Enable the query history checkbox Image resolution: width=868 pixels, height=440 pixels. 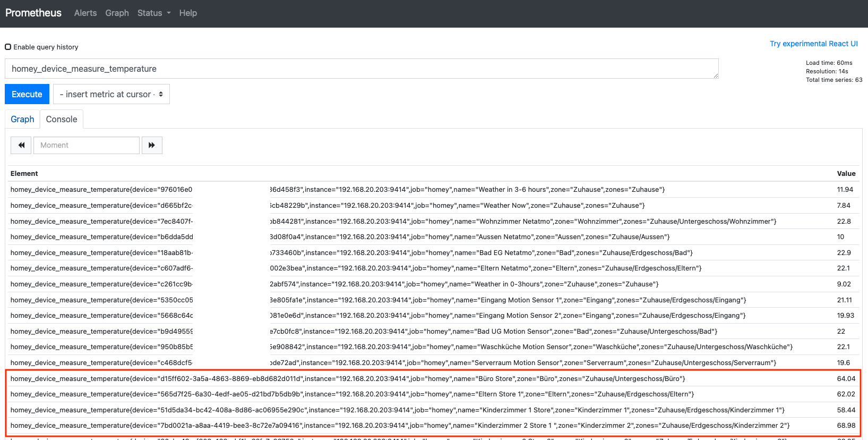click(8, 47)
